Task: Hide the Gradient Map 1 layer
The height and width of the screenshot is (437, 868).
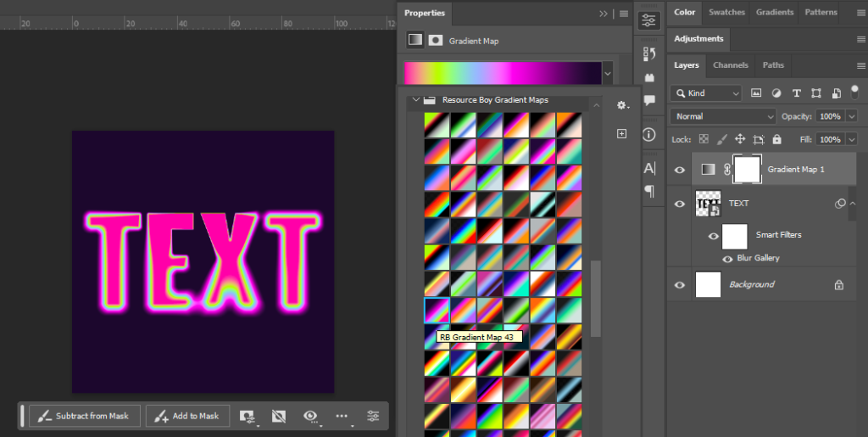Action: tap(679, 170)
